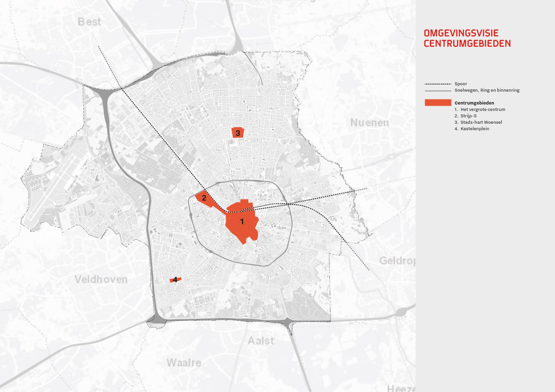Click the 'Geldrop' place label
This screenshot has width=555, height=392.
(398, 261)
